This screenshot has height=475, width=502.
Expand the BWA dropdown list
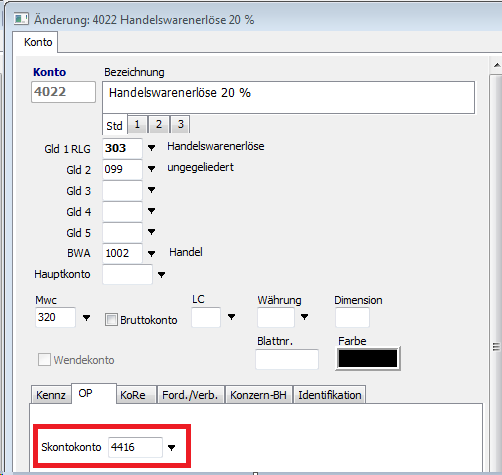151,254
